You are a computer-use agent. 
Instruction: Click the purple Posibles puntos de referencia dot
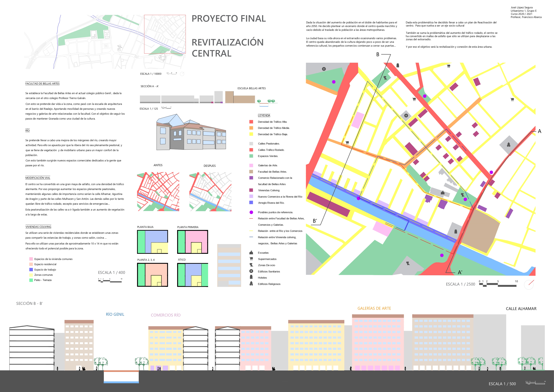click(251, 212)
